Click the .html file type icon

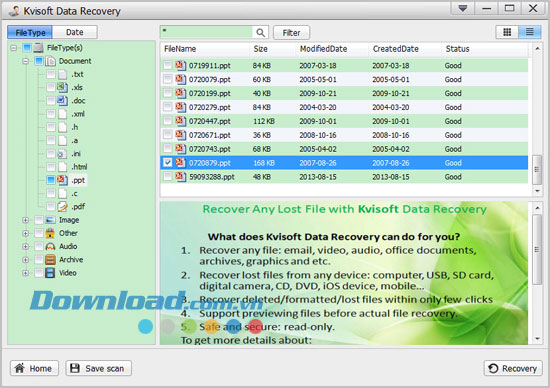[62, 167]
